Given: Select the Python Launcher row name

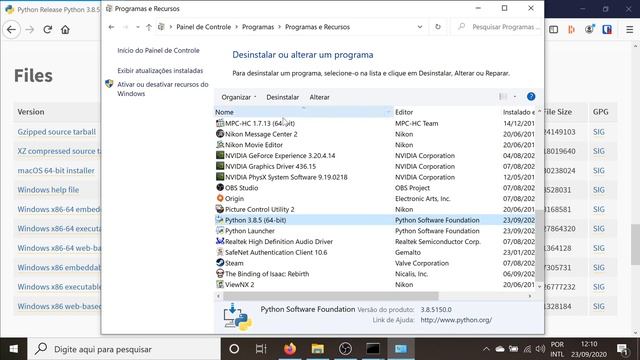Looking at the screenshot, I should tap(250, 231).
